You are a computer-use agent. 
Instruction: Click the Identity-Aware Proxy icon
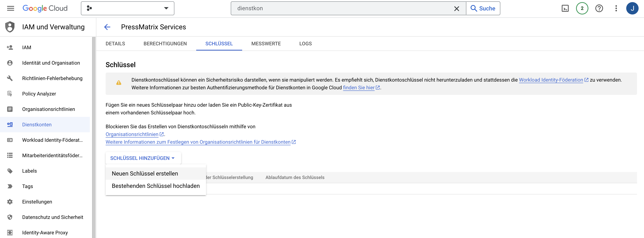10,233
